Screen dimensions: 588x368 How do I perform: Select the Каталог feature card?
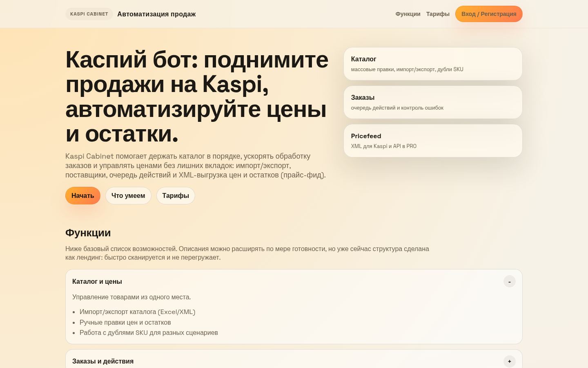[x=433, y=64]
